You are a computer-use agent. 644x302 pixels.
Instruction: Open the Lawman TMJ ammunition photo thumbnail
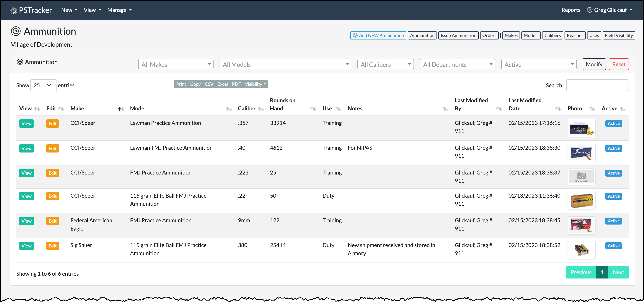(x=581, y=153)
